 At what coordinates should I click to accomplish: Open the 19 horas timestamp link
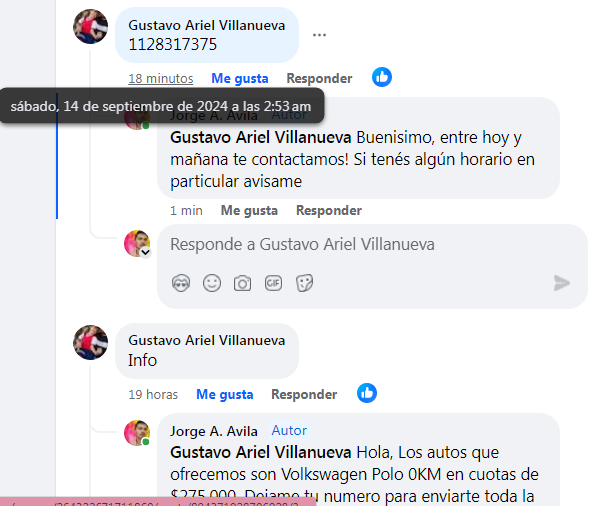click(x=153, y=394)
